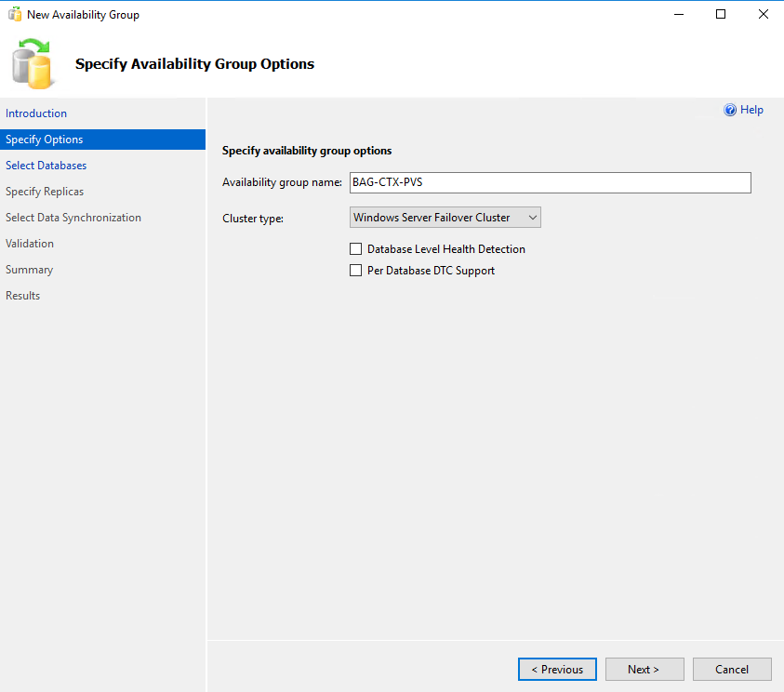Open Specify Replicas step
Viewport: 784px width, 692px height.
point(45,192)
